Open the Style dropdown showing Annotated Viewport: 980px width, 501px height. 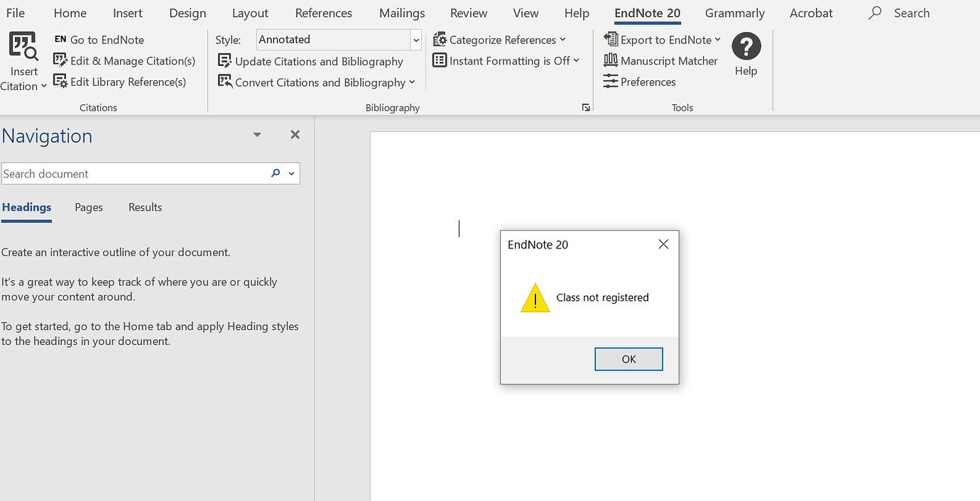pyautogui.click(x=416, y=39)
